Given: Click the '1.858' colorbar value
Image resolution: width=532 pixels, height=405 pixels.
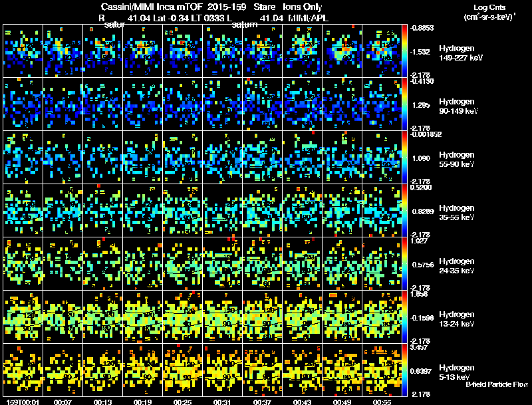Looking at the screenshot, I should [420, 294].
